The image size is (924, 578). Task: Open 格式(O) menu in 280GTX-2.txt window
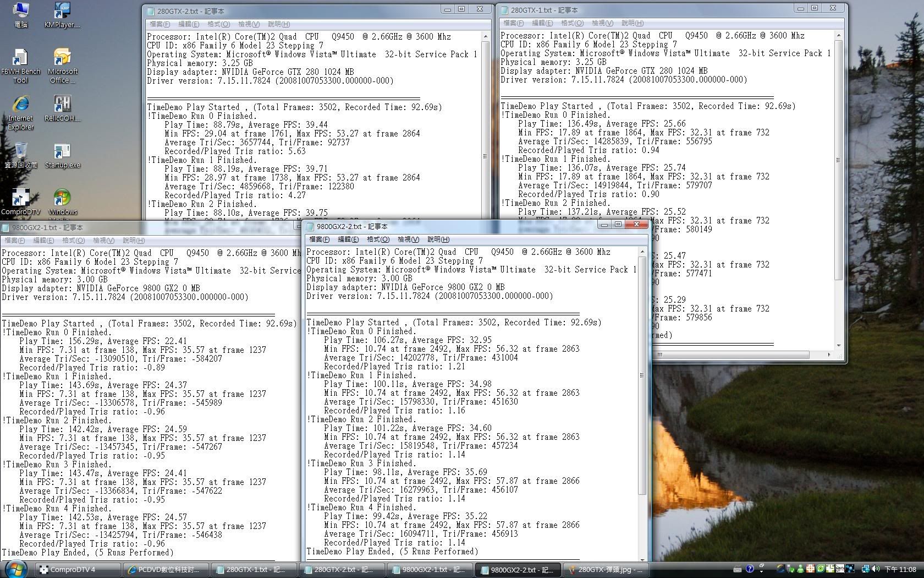tap(218, 24)
